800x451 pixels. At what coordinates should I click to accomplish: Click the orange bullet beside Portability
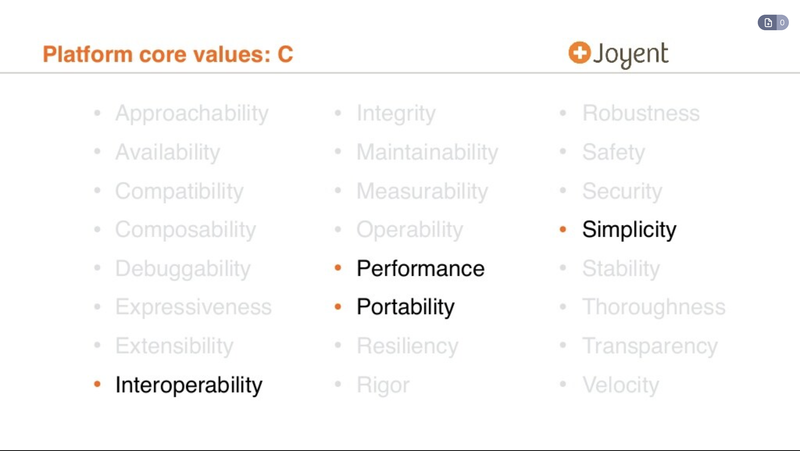pos(338,307)
